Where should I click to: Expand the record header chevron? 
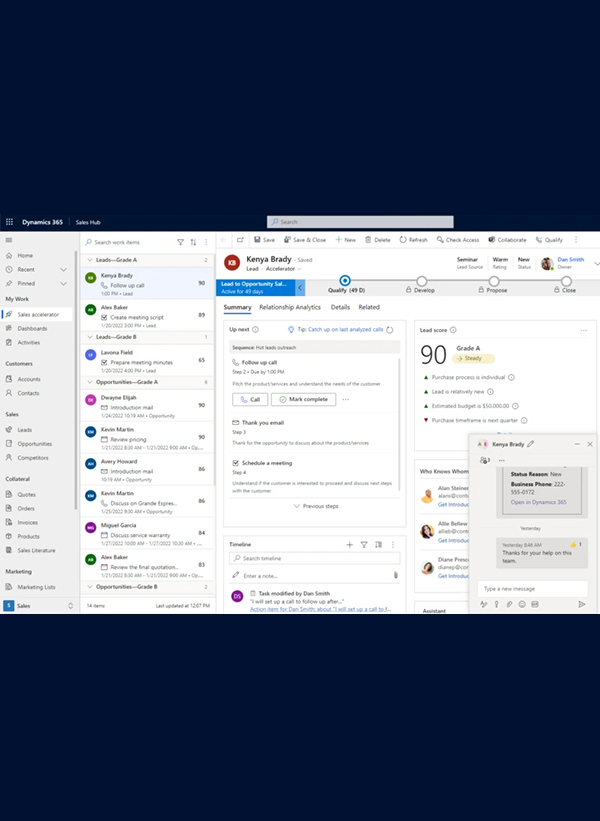[x=596, y=264]
